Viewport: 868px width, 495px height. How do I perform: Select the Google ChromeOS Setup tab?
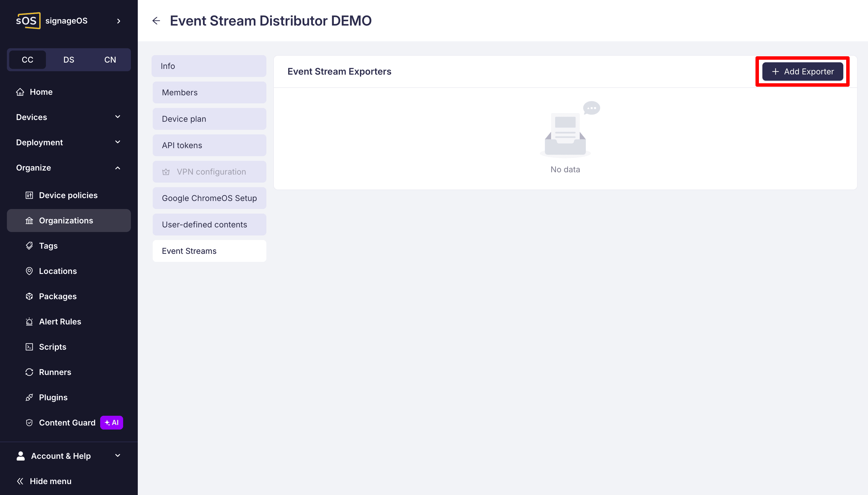(209, 198)
